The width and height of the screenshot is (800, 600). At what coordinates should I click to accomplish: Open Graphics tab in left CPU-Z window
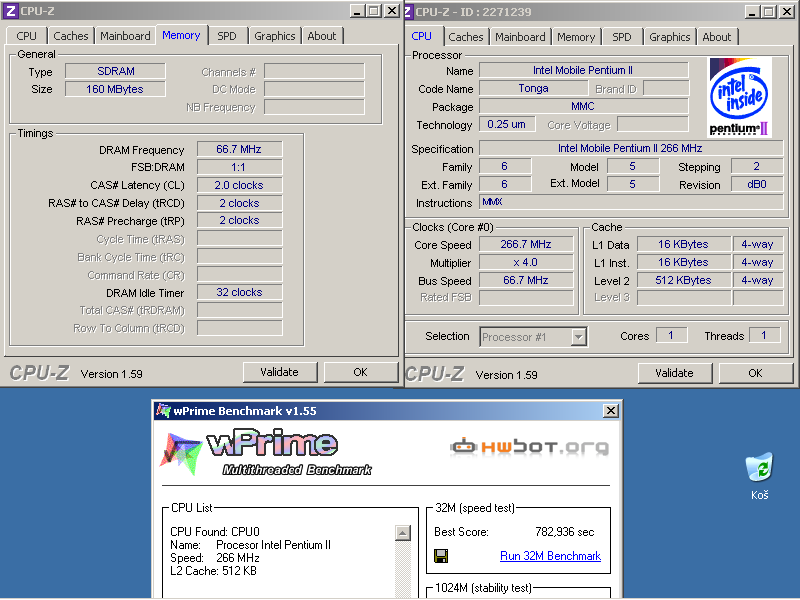click(274, 36)
